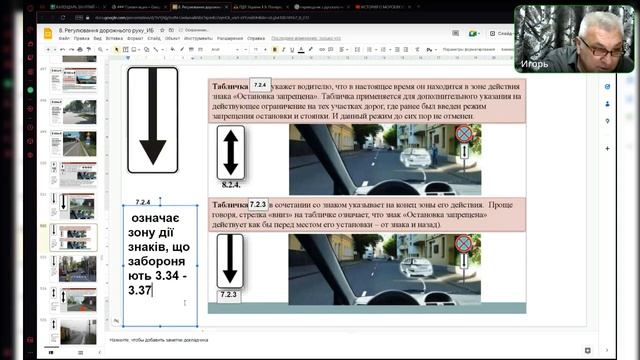Activate the paint format tool
Image resolution: width=640 pixels, height=360 pixels.
tap(89, 49)
